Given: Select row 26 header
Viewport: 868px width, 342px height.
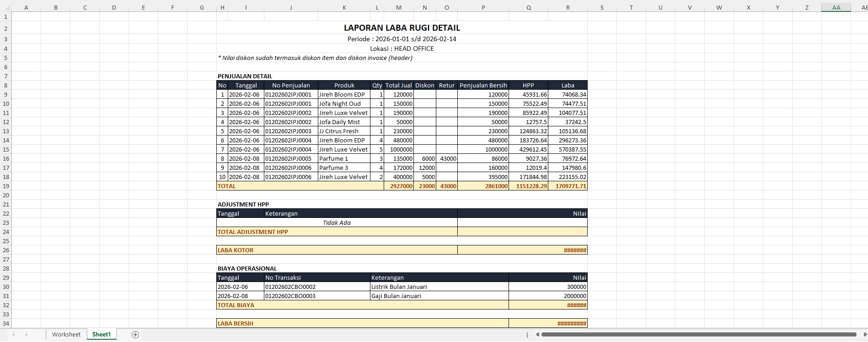Looking at the screenshot, I should click(6, 250).
